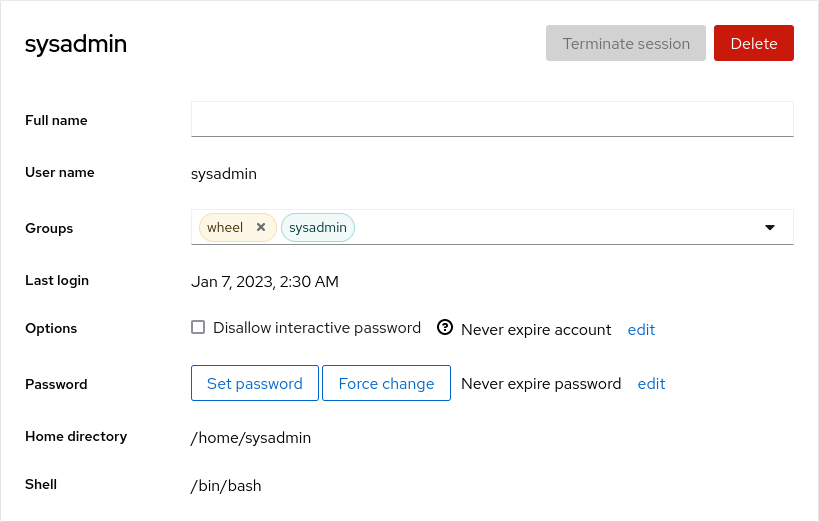Click the Disallow interactive password label text
This screenshot has height=522, width=819.
(x=317, y=328)
